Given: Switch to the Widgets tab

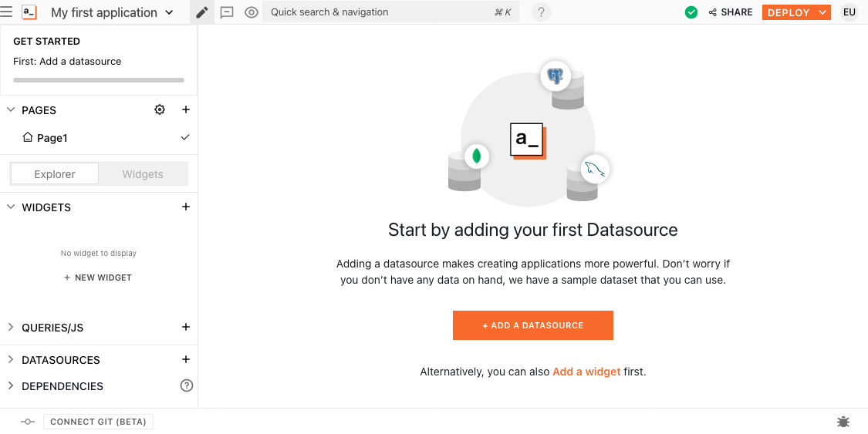Looking at the screenshot, I should click(x=143, y=174).
